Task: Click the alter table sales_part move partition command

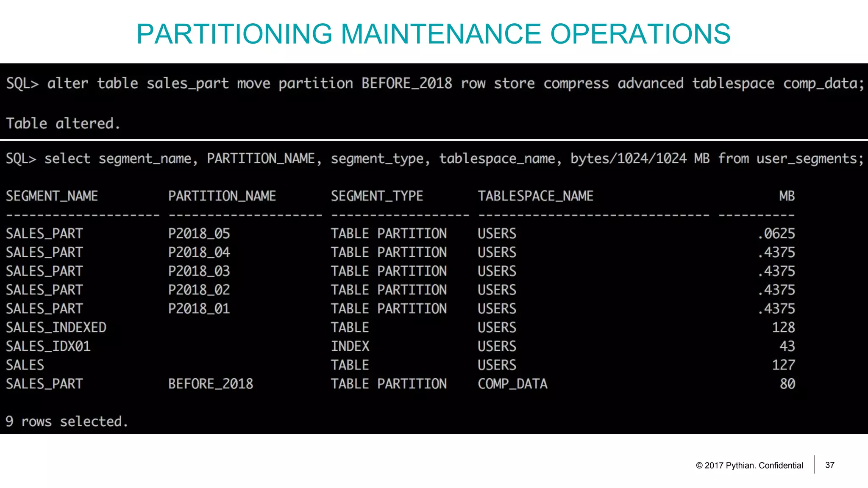Action: tap(435, 83)
